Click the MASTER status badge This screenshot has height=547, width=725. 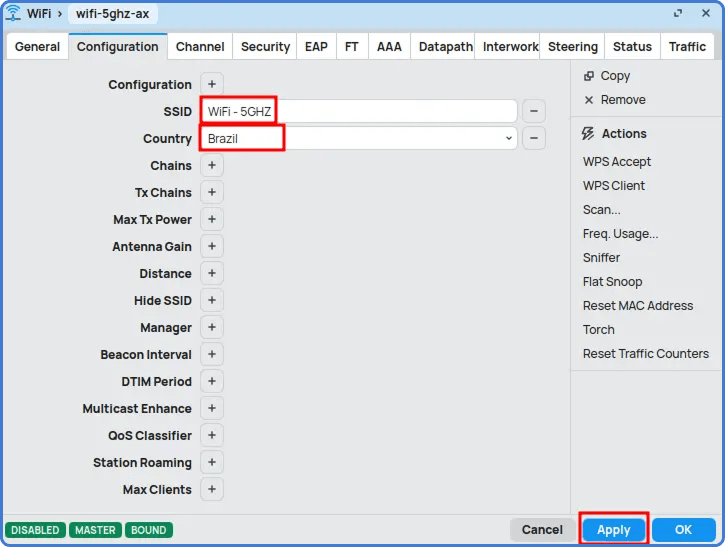(x=95, y=530)
